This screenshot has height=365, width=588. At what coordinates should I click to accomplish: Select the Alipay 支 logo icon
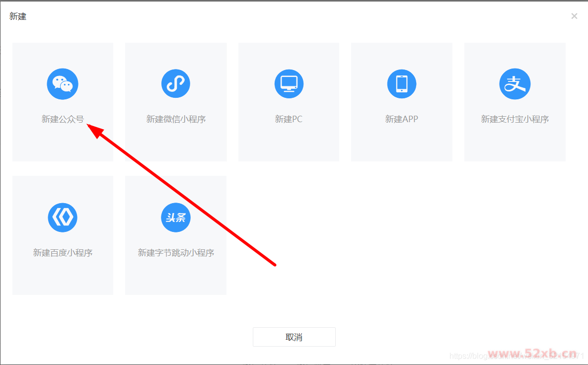(x=514, y=84)
